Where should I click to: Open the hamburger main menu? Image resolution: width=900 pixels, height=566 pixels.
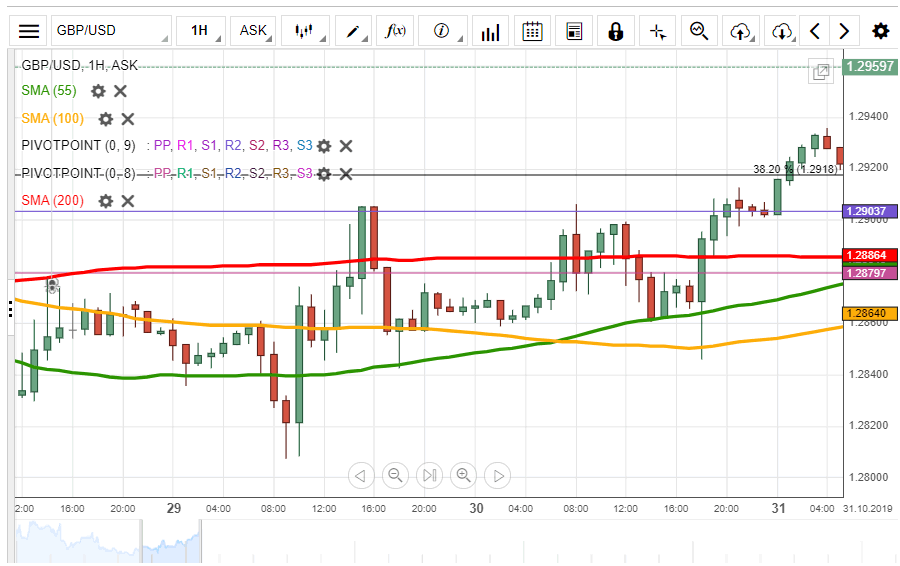[31, 31]
